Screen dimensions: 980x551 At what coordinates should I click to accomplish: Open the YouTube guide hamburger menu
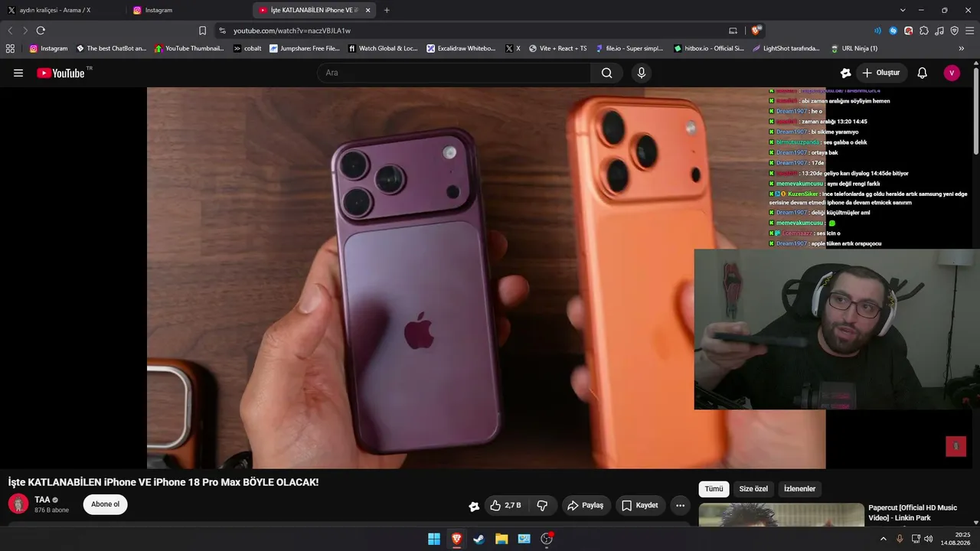coord(18,73)
